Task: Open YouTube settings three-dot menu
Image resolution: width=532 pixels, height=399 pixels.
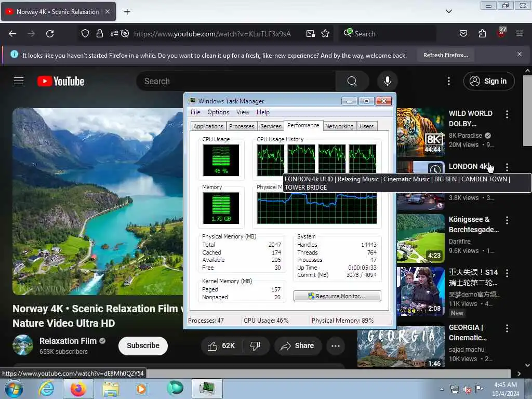Action: click(x=449, y=81)
